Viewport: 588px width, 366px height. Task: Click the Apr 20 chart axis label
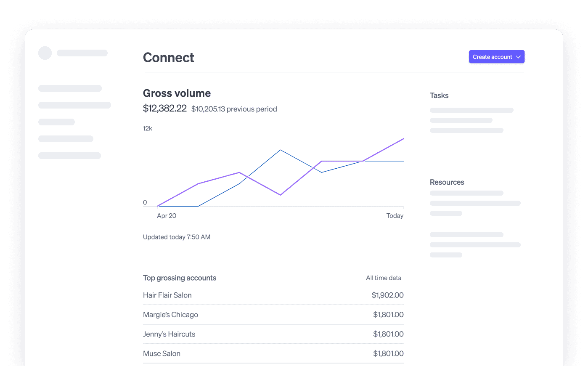coord(167,216)
